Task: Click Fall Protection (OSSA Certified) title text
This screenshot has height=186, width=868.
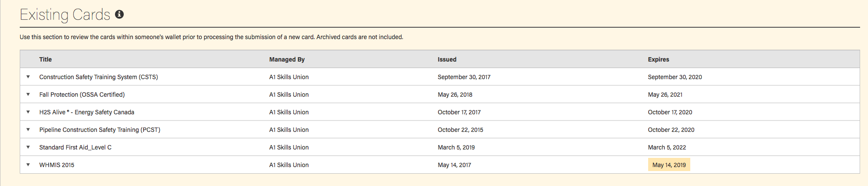Action: coord(82,95)
